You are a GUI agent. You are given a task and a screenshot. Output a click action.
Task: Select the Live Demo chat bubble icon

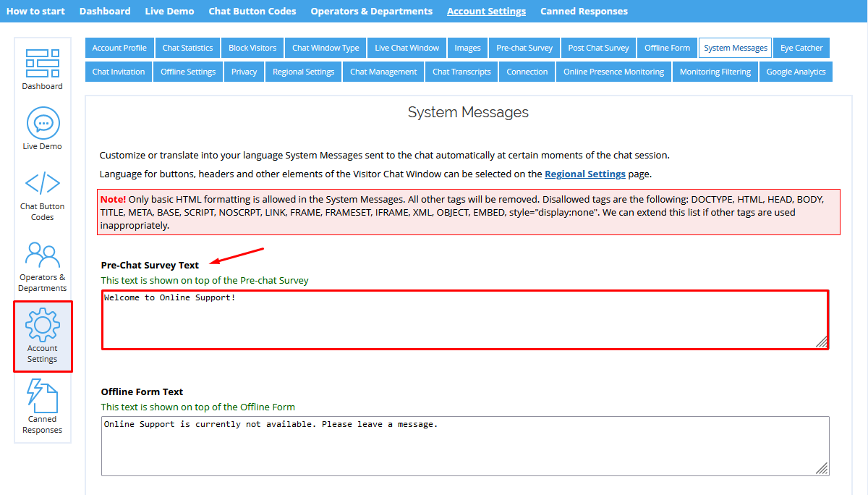pos(42,123)
